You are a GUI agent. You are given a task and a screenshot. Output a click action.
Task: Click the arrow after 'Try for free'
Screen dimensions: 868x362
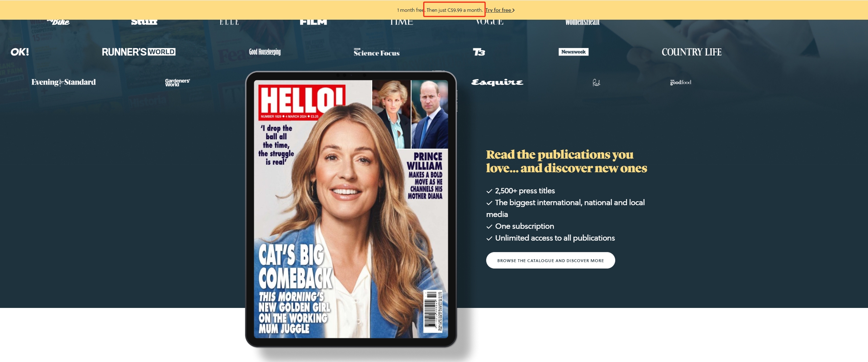point(513,10)
